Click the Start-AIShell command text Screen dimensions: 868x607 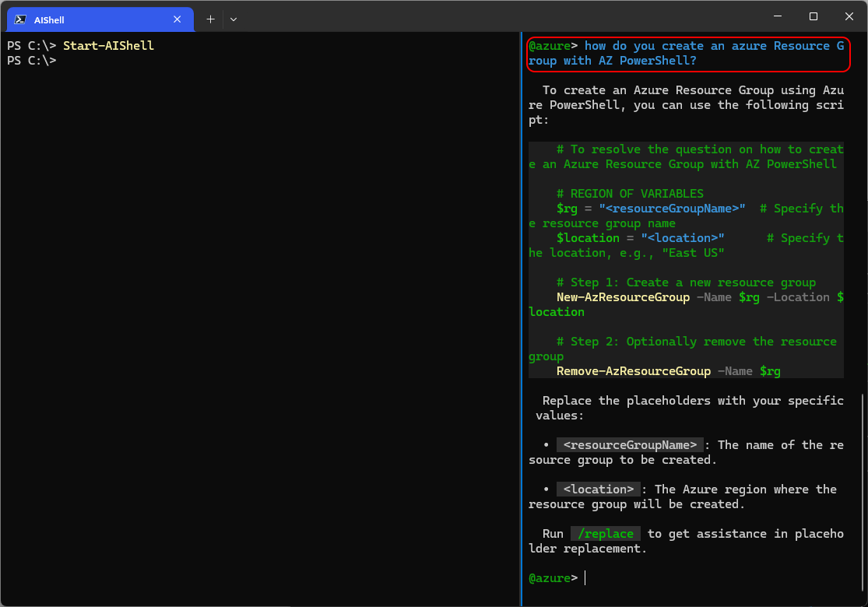pos(108,45)
